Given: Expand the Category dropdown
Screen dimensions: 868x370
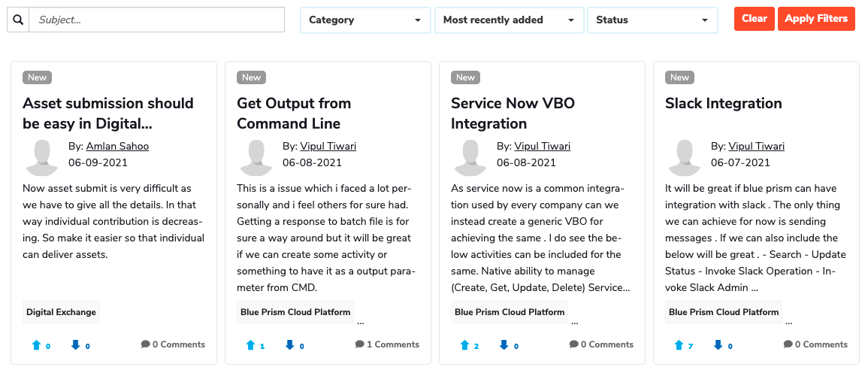Looking at the screenshot, I should point(365,20).
